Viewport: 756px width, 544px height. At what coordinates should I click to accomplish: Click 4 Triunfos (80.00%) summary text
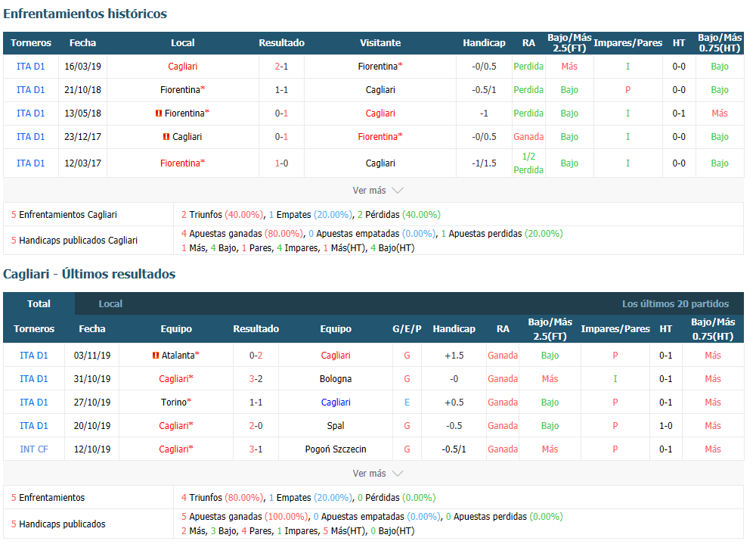222,498
